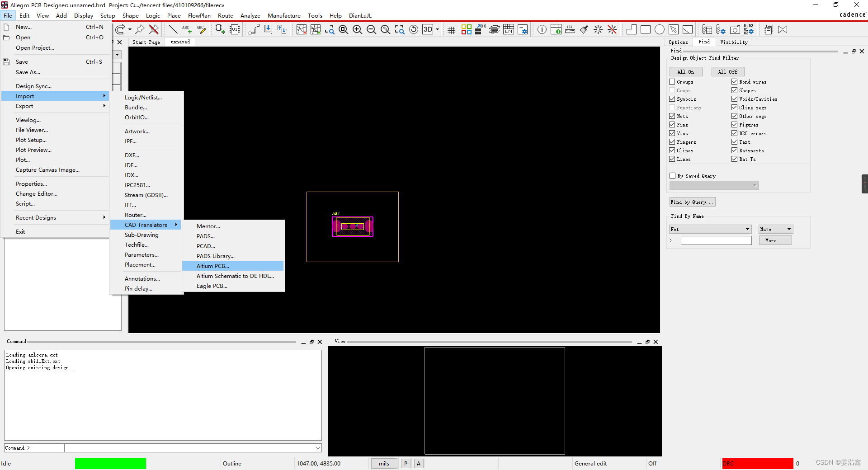Expand the Command input history dropdown
The height and width of the screenshot is (470, 868).
[318, 448]
